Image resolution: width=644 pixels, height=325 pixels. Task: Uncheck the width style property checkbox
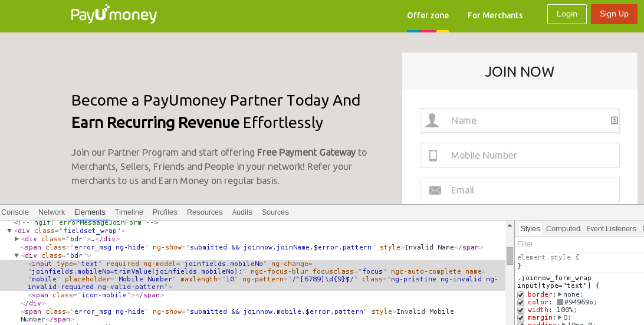click(520, 310)
